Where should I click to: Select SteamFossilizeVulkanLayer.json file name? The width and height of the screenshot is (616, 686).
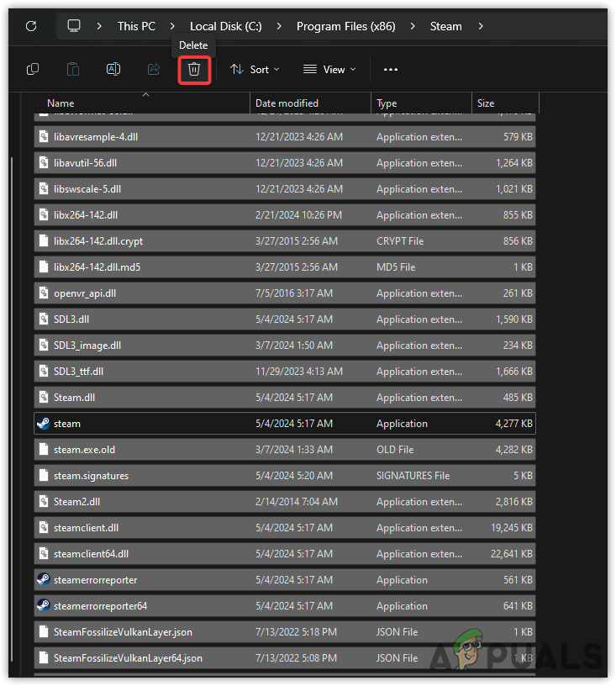point(123,632)
